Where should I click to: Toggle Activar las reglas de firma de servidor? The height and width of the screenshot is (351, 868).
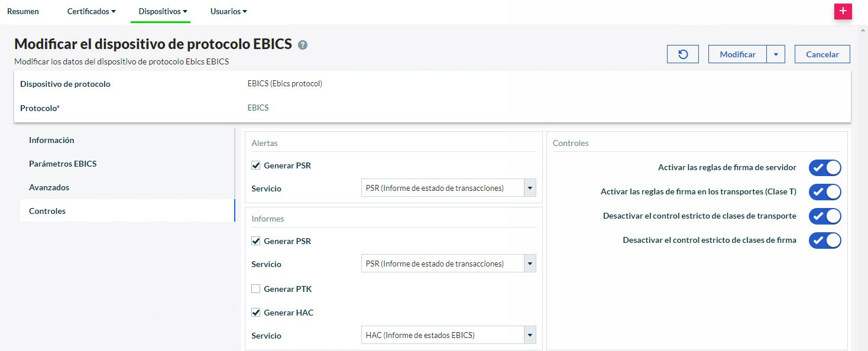pyautogui.click(x=824, y=168)
